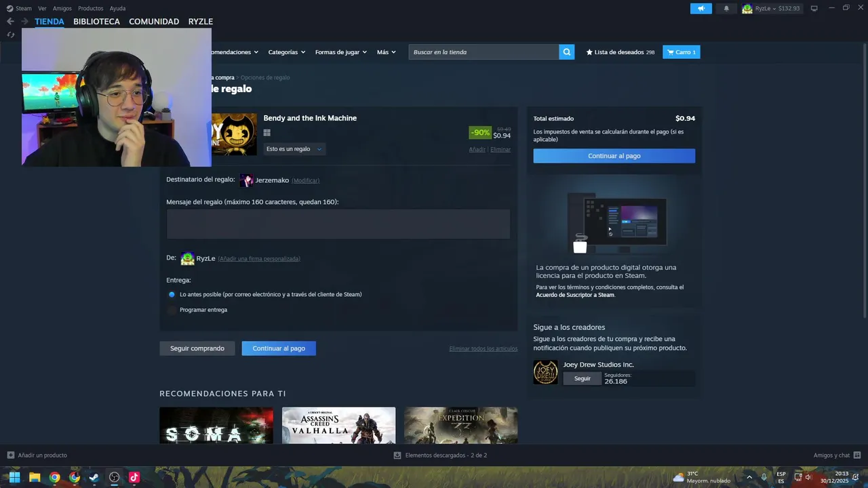Viewport: 868px width, 488px height.
Task: Click the store search magnifier button
Action: (566, 52)
